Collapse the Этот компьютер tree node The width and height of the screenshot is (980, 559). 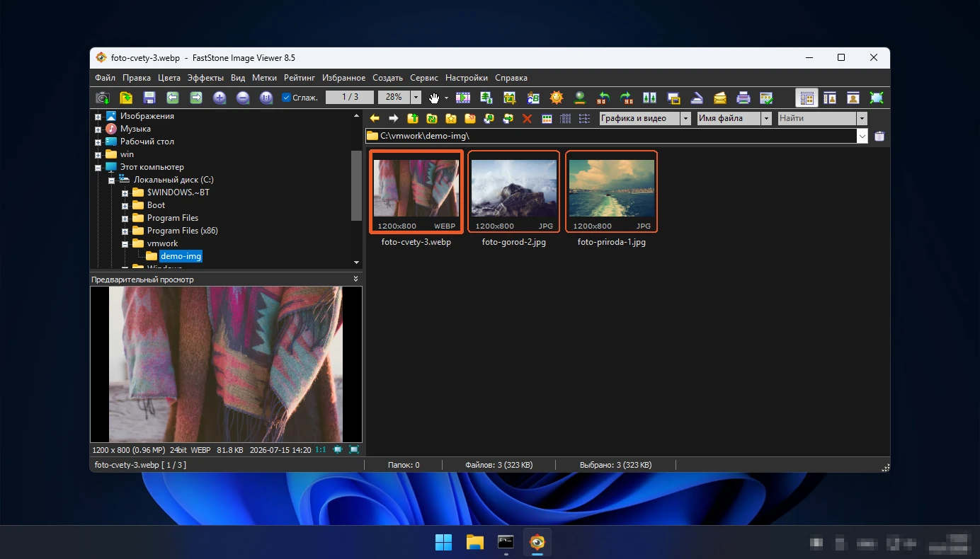coord(98,168)
